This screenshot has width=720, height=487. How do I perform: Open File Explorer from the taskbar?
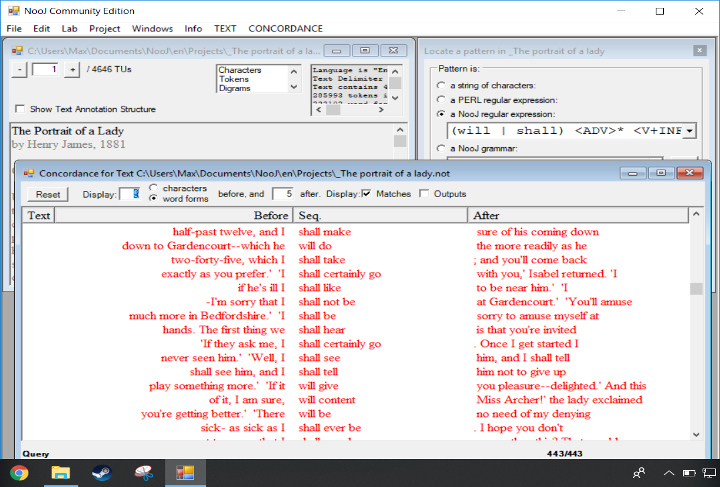60,472
